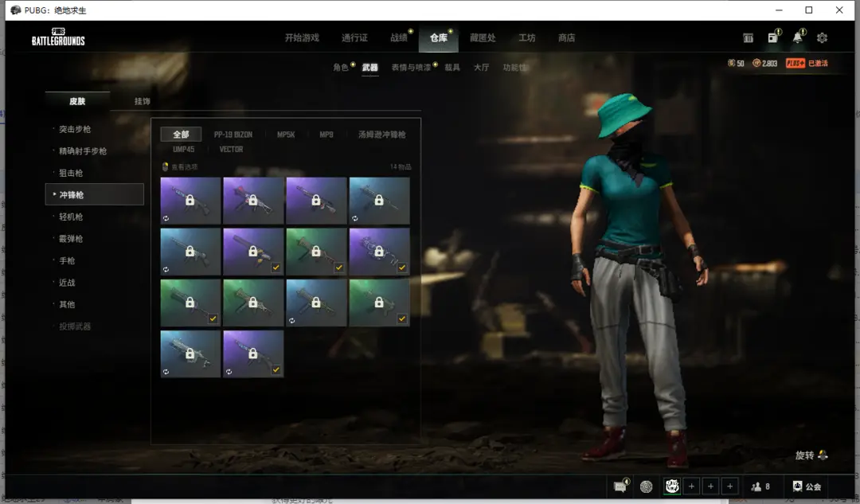This screenshot has height=504, width=860.
Task: Click the mouse icon beside 查看选项
Action: pos(165,166)
